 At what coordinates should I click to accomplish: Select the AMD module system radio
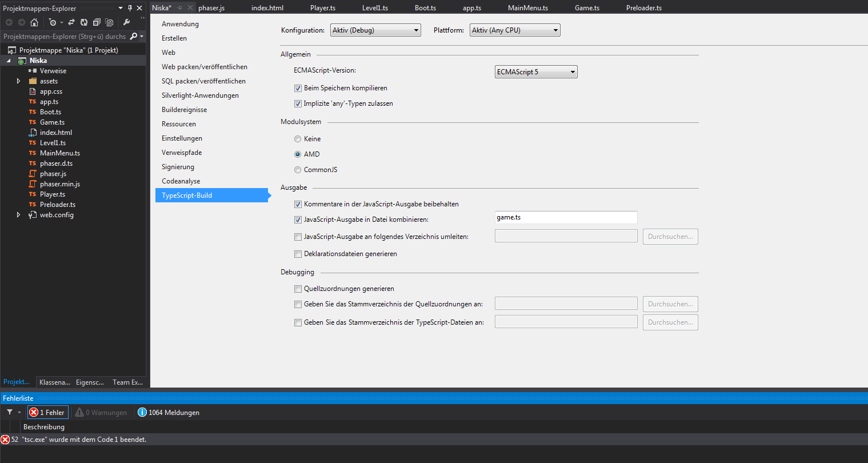(x=298, y=154)
